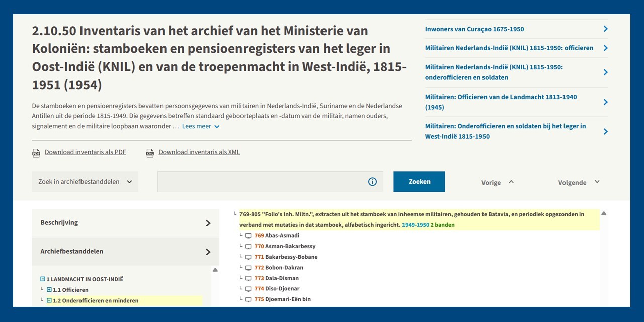Click scroll-up arrow of inventory list
The height and width of the screenshot is (322, 644).
pos(604,213)
